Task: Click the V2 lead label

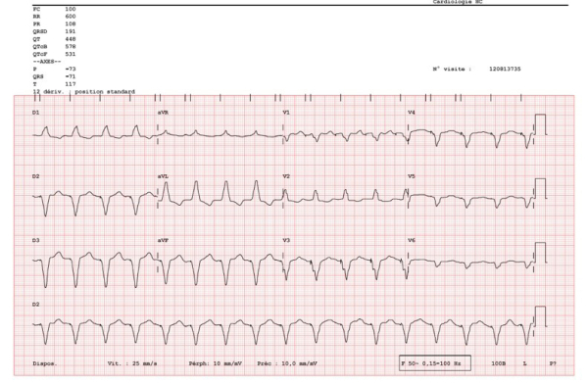Action: pos(286,176)
